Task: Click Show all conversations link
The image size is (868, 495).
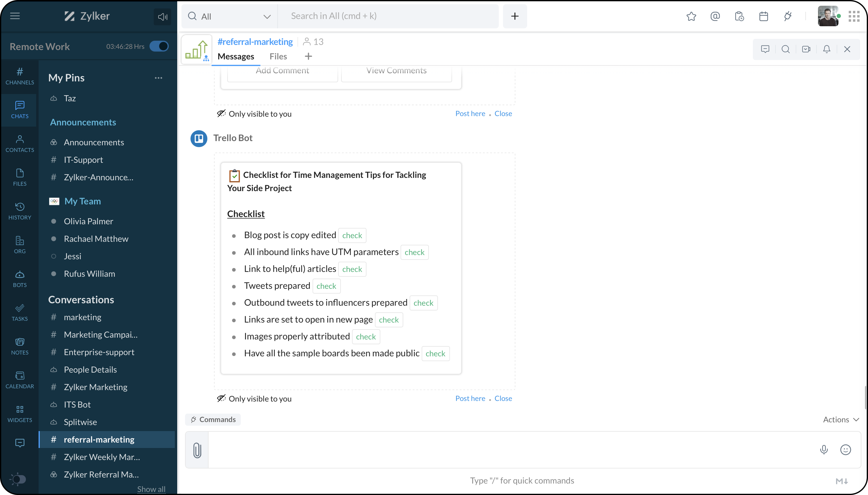Action: [x=151, y=489]
